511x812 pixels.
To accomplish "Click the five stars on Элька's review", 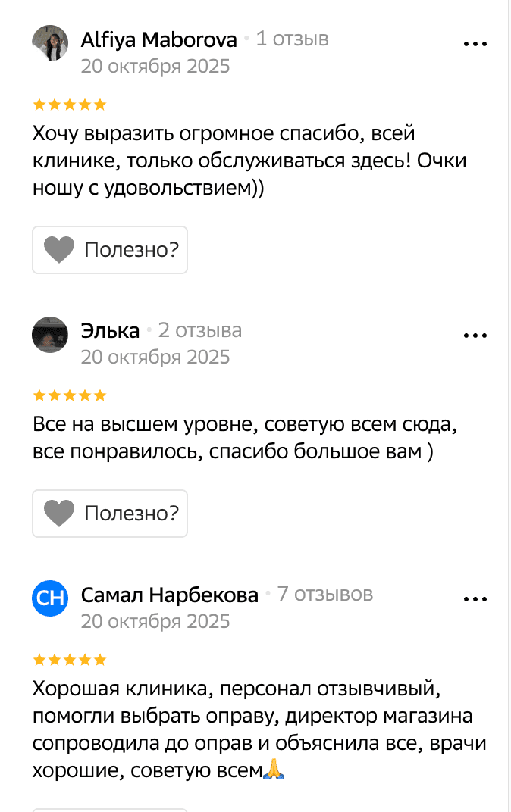I will pyautogui.click(x=69, y=395).
